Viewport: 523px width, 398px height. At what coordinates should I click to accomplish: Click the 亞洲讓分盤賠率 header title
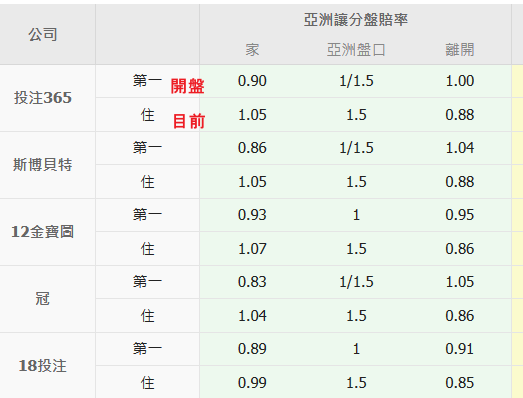(x=356, y=20)
